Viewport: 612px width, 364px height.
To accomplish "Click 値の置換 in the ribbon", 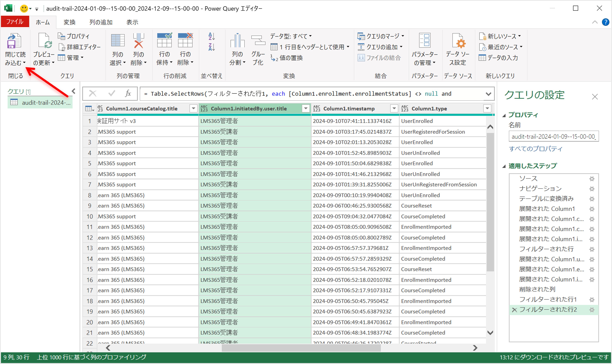I will pyautogui.click(x=287, y=58).
